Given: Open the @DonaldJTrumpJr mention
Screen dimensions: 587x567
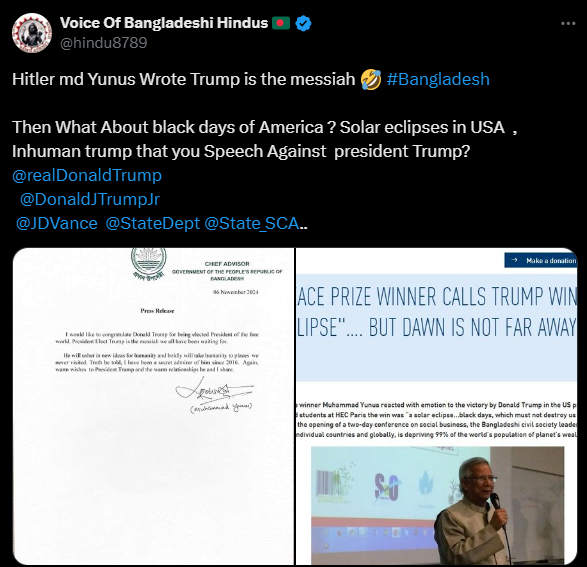Looking at the screenshot, I should pos(90,199).
